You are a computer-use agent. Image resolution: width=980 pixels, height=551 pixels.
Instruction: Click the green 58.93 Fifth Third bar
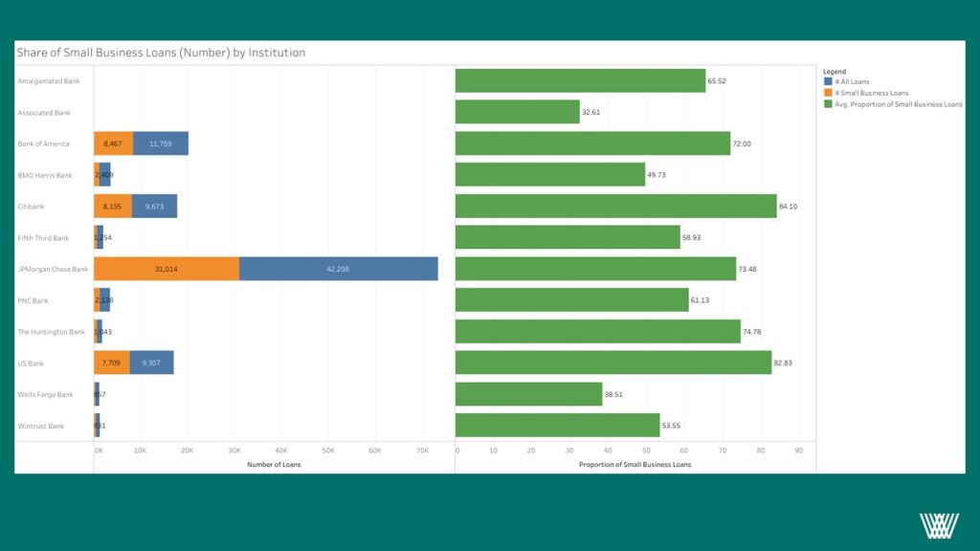coord(568,237)
